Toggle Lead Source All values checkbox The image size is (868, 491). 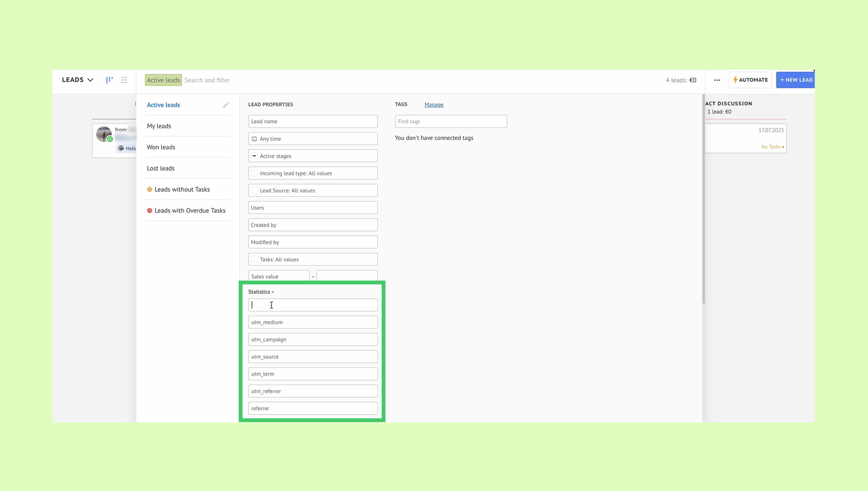tap(254, 190)
